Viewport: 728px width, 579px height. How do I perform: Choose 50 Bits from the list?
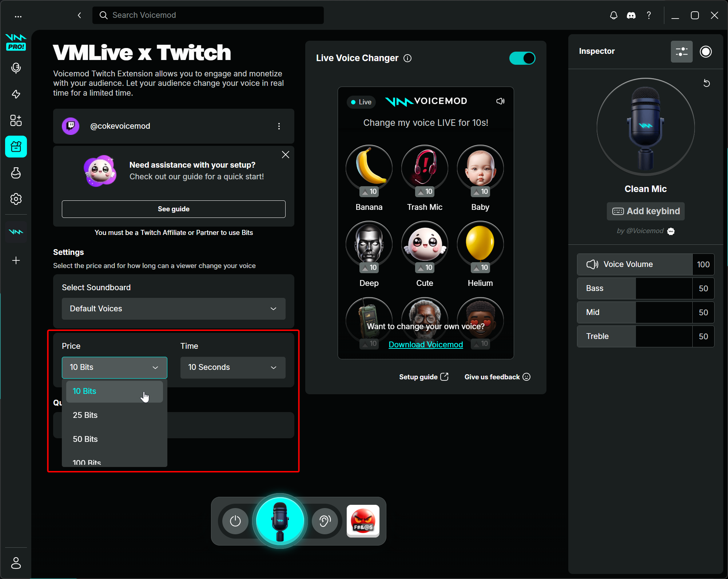[85, 439]
